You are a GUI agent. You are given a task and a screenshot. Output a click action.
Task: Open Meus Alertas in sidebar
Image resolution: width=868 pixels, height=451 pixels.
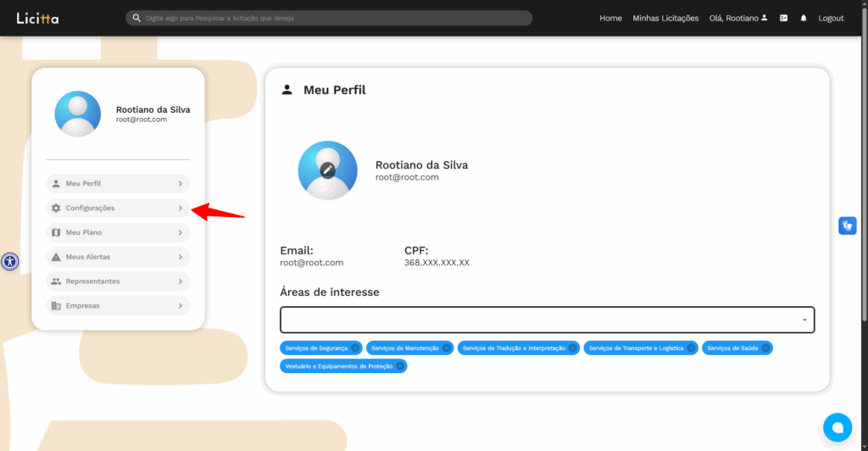pos(118,257)
